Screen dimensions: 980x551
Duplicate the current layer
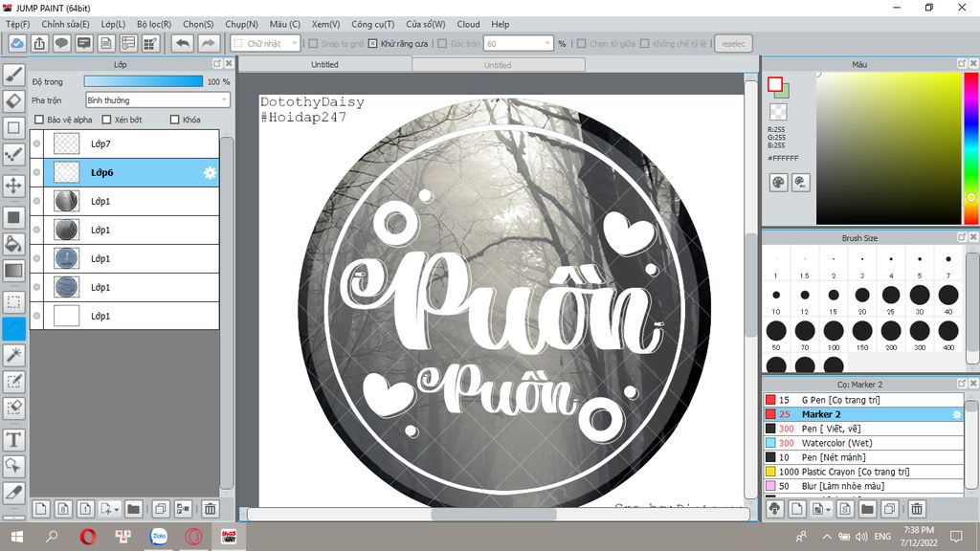click(161, 509)
